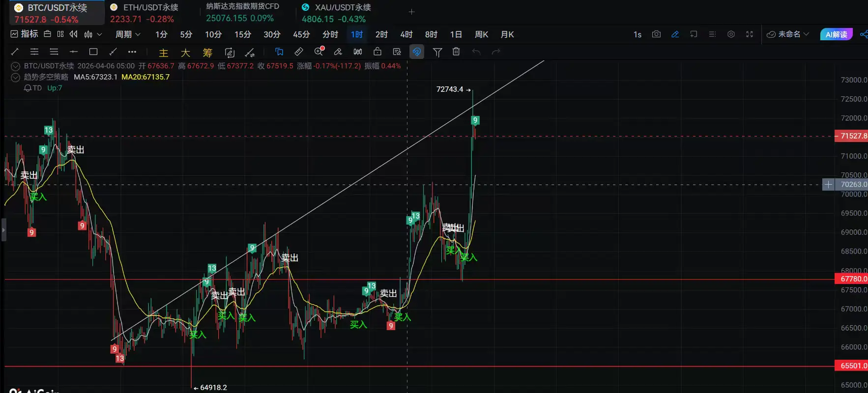The width and height of the screenshot is (868, 393).
Task: Click the yellow 筹 button
Action: (x=207, y=53)
